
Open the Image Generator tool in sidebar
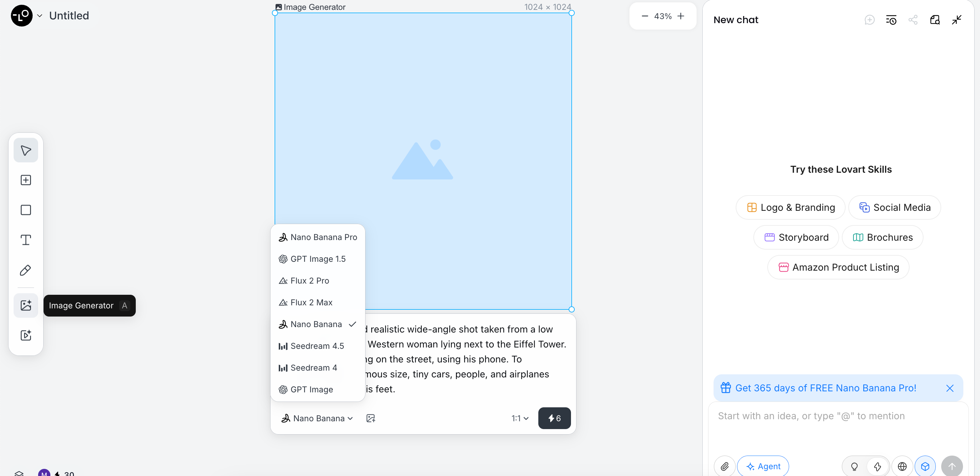26,305
